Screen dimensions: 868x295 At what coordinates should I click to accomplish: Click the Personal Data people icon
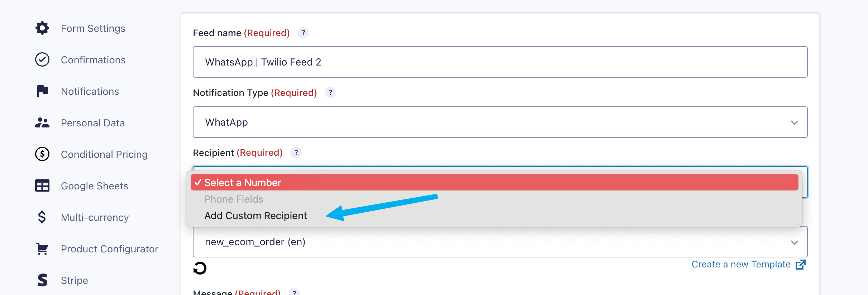[42, 123]
